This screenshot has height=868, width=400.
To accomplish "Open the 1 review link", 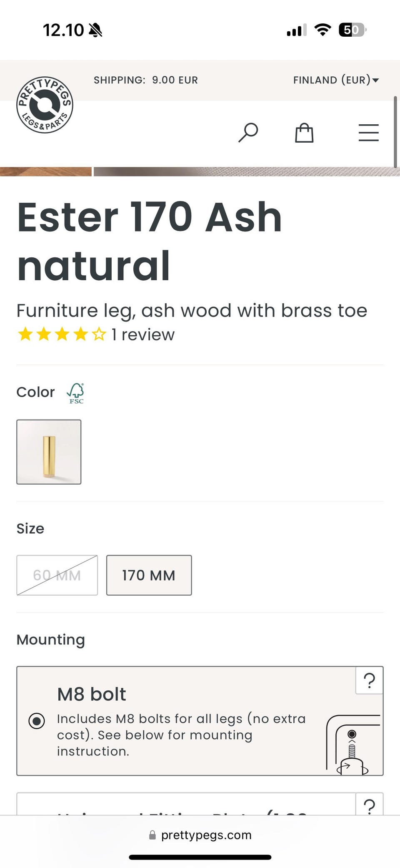I will pos(143,335).
